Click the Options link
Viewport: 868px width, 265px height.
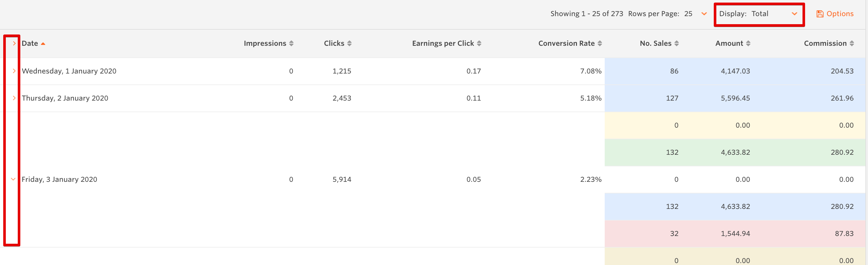tap(839, 14)
